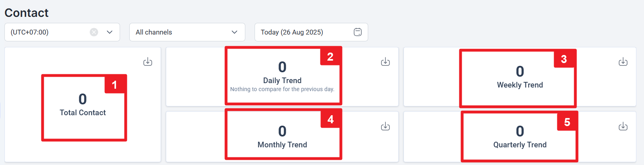This screenshot has width=644, height=165.
Task: Click the (UTC+07:00) timezone text
Action: click(30, 32)
